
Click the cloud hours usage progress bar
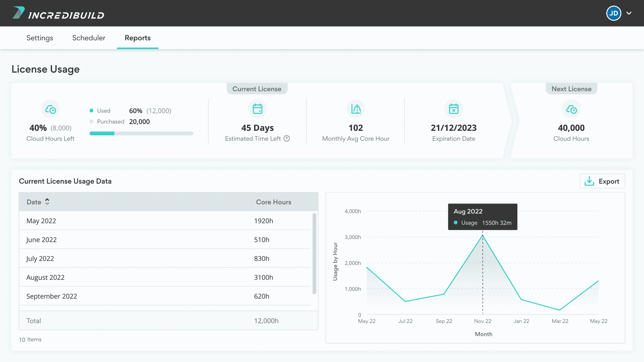pyautogui.click(x=141, y=133)
